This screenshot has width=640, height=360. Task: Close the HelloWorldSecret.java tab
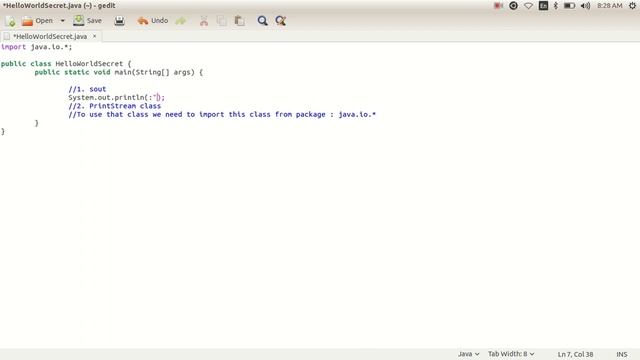click(95, 36)
